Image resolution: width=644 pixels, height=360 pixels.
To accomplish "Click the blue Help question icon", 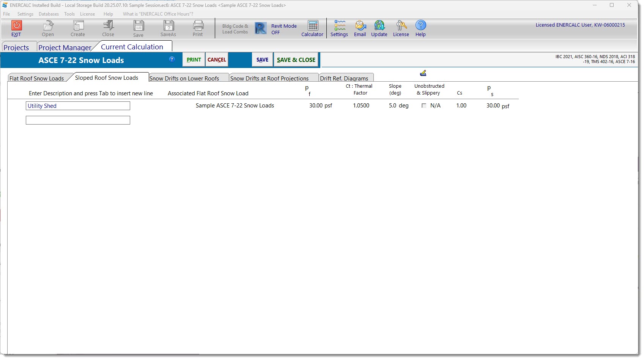I will point(420,25).
